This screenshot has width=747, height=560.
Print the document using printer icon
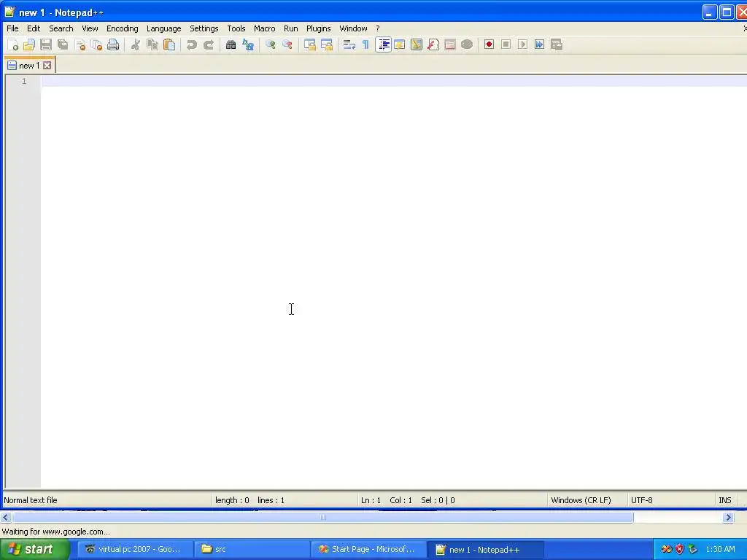[x=113, y=44]
